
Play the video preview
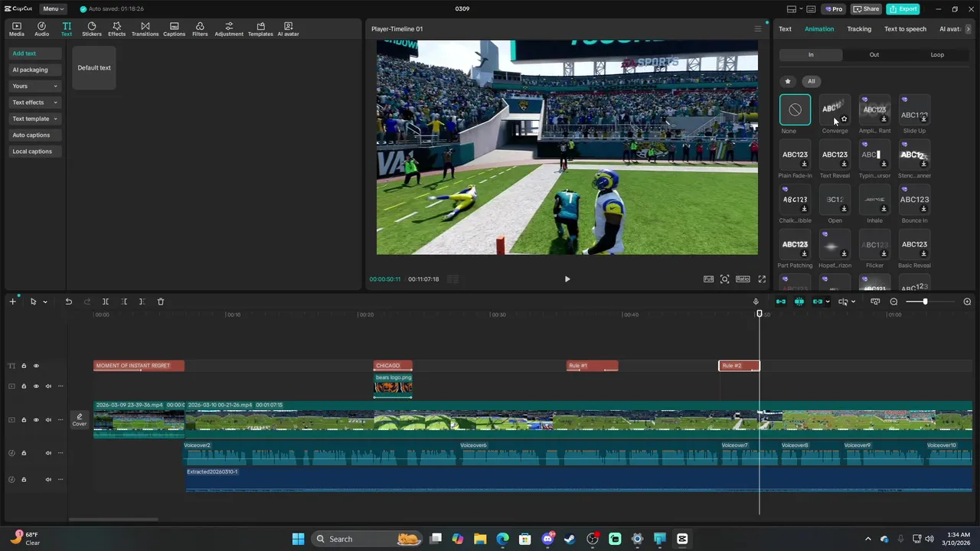(x=567, y=279)
